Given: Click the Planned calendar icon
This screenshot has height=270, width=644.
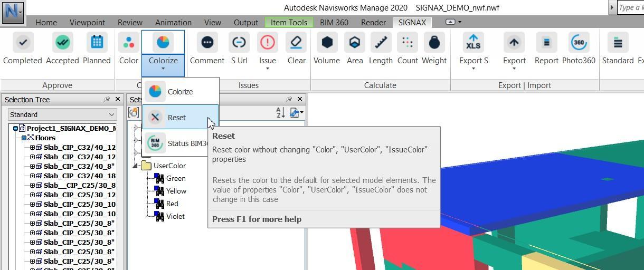Looking at the screenshot, I should pyautogui.click(x=97, y=42).
